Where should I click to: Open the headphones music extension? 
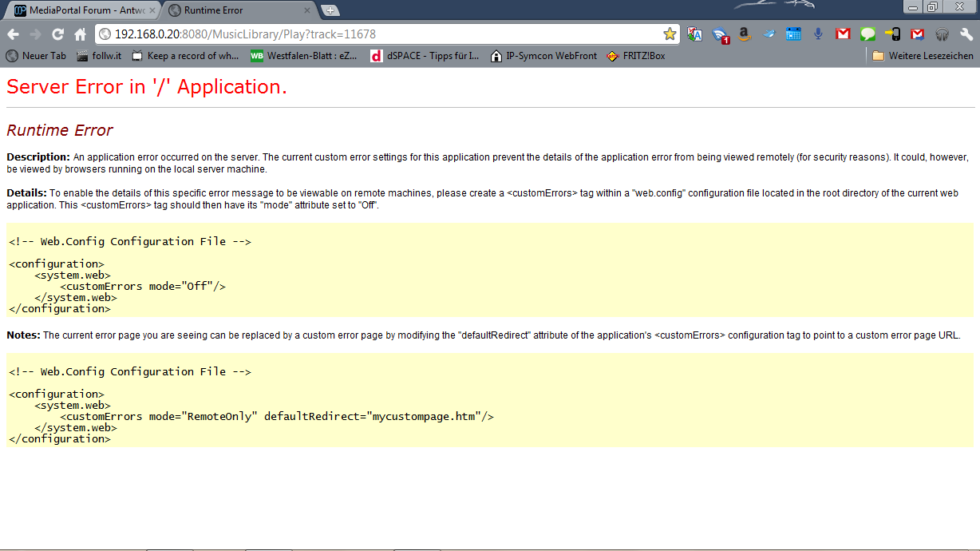pos(942,34)
